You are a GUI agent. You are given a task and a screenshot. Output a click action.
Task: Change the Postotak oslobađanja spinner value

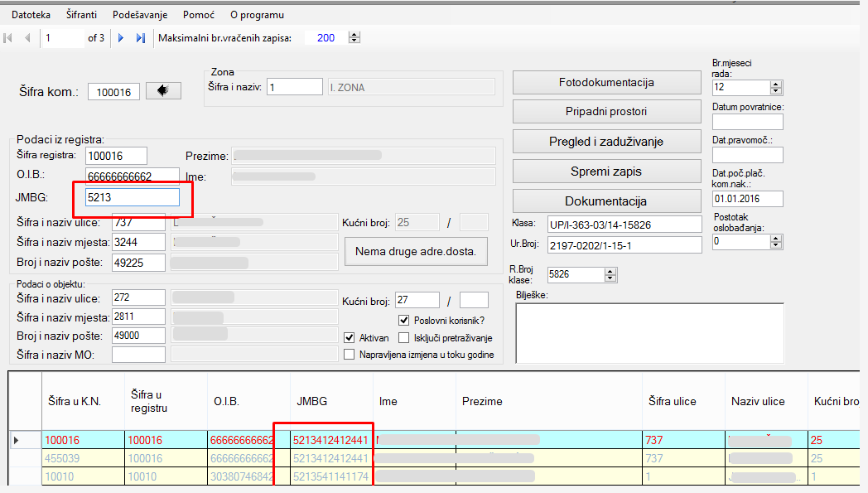pos(776,241)
